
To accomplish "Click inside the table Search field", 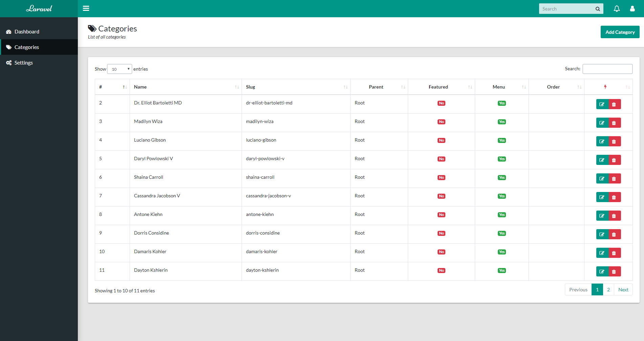I will click(607, 69).
